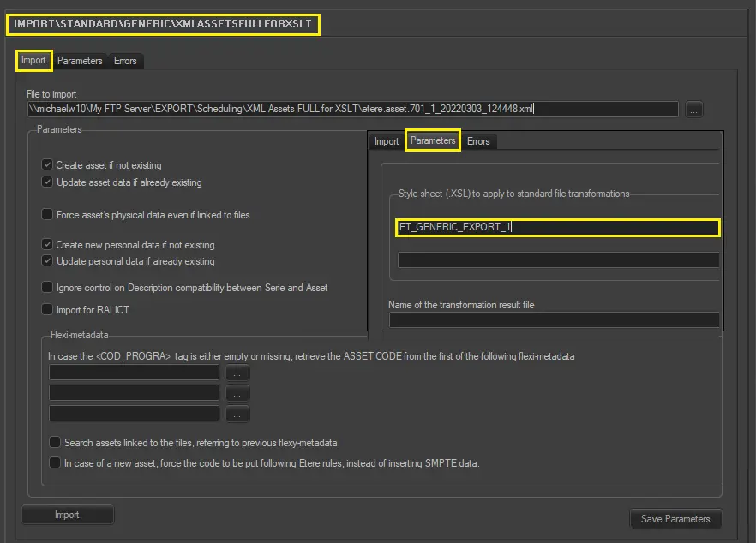Enable 'Ignore control on Description compatibility' checkbox

coord(47,288)
